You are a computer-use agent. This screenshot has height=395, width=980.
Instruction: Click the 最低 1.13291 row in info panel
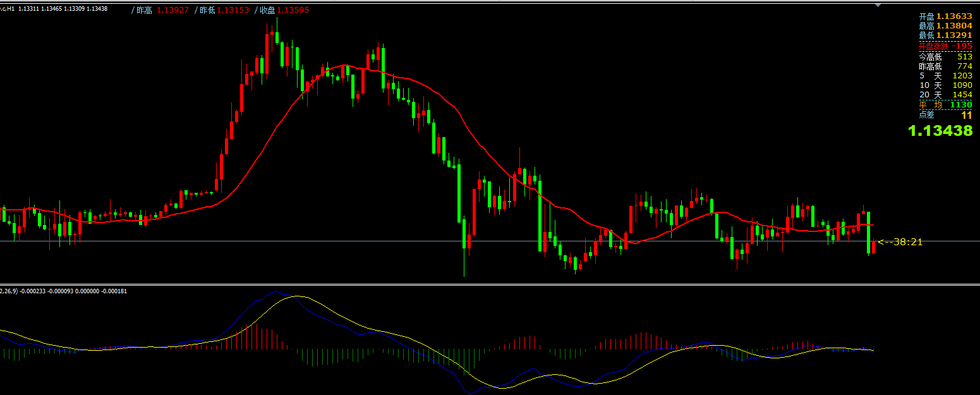(945, 35)
